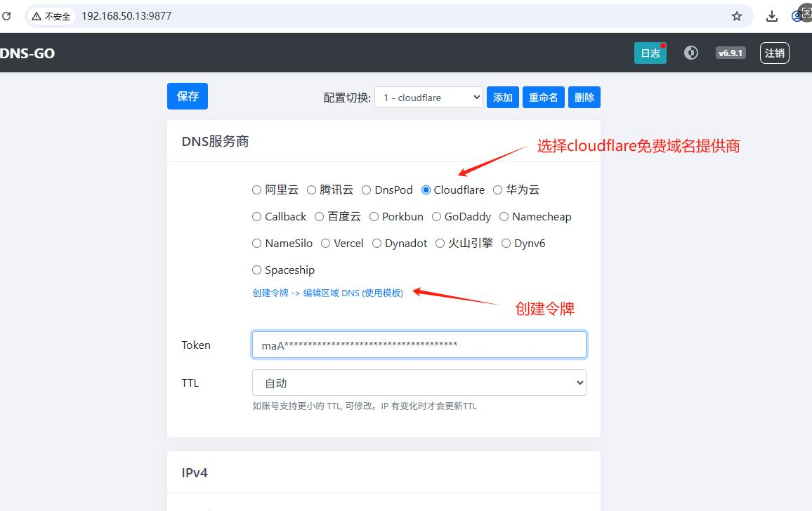Image resolution: width=812 pixels, height=511 pixels.
Task: Select the Namecheap radio button
Action: click(x=504, y=216)
